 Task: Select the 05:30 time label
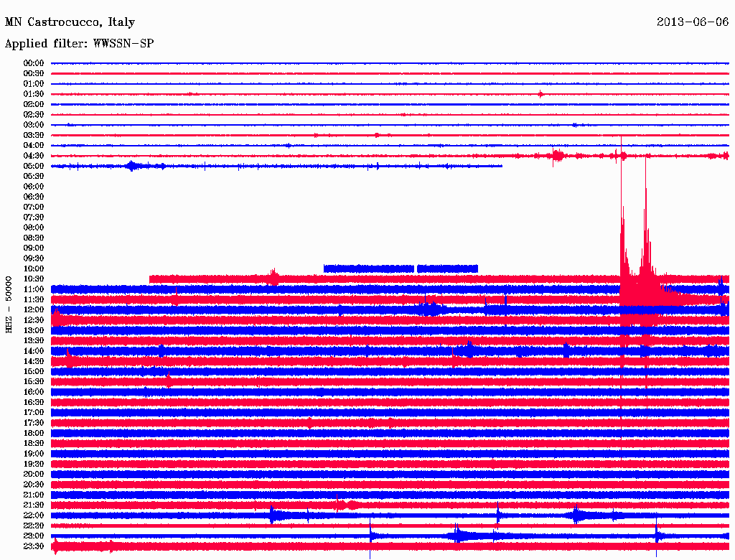click(34, 176)
